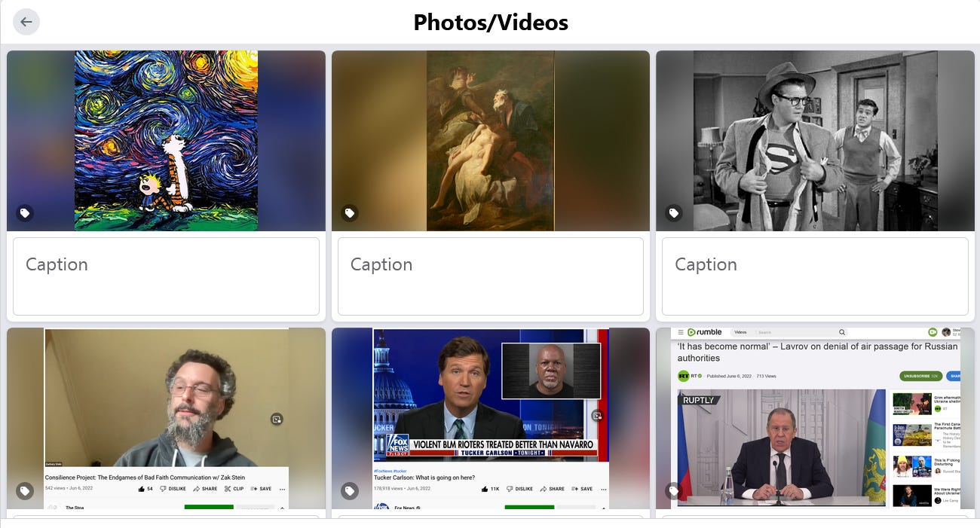Add caption under the Superman photo

(x=815, y=276)
